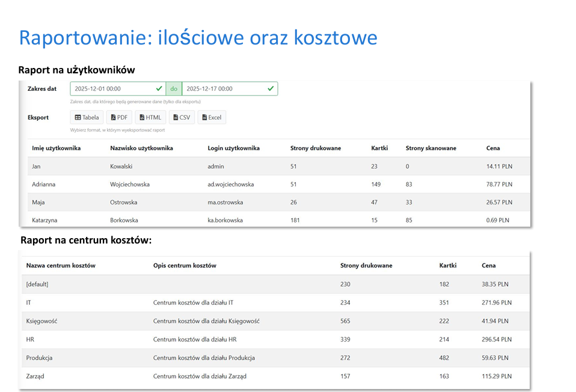Click the start date field 2025-12-01 00:00
576x392 pixels.
point(118,88)
